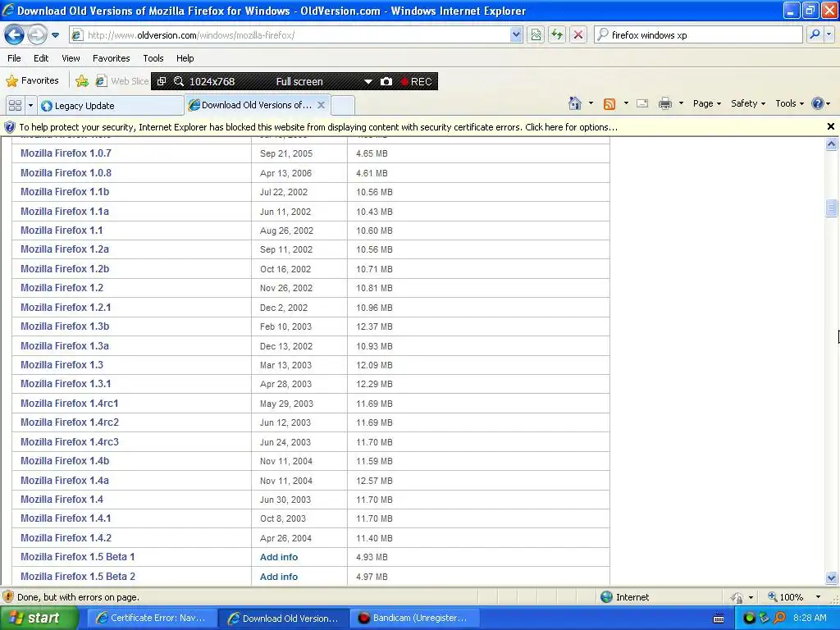Click the Home icon in command bar

575,103
